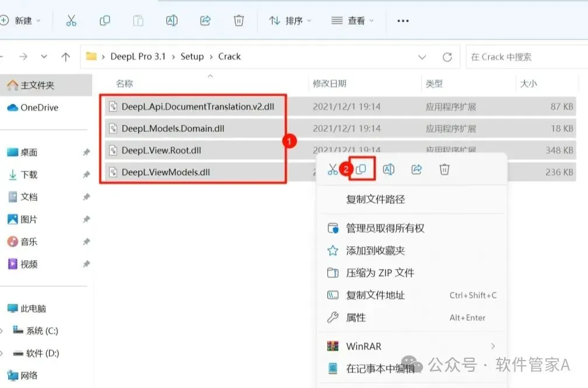Unpin 文档 via its pin icon
Image resolution: width=588 pixels, height=388 pixels.
[86, 197]
